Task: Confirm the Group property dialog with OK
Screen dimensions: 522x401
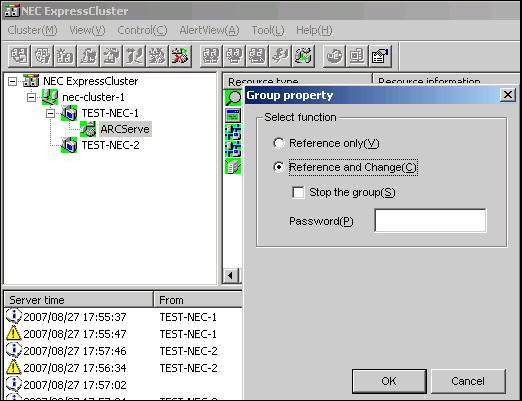Action: 389,381
